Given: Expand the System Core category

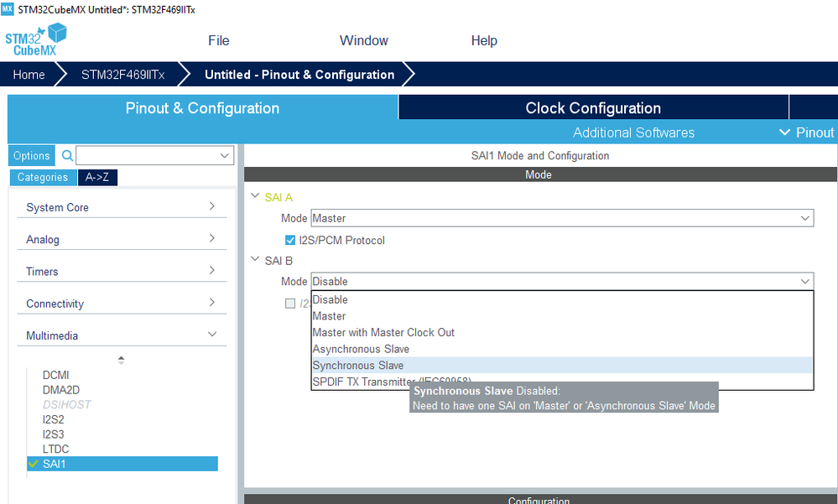Looking at the screenshot, I should [122, 207].
